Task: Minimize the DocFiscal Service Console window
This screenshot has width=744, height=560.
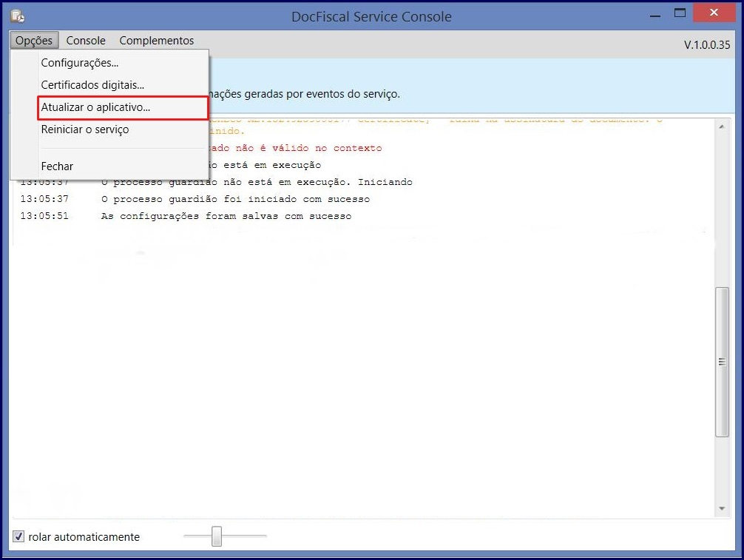Action: pyautogui.click(x=655, y=14)
